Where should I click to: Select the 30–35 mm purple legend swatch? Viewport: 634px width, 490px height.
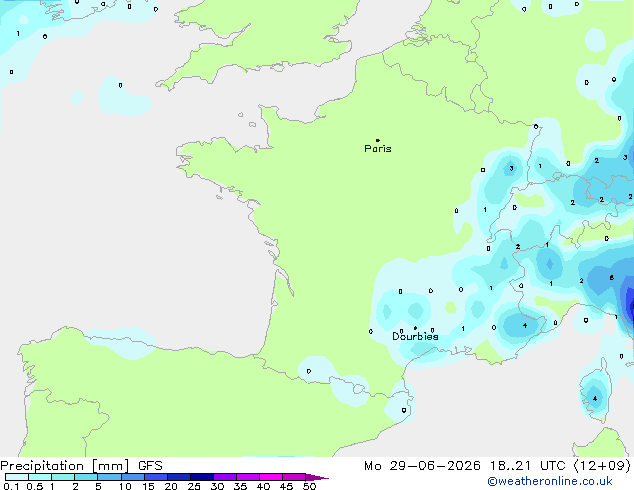[x=225, y=477]
